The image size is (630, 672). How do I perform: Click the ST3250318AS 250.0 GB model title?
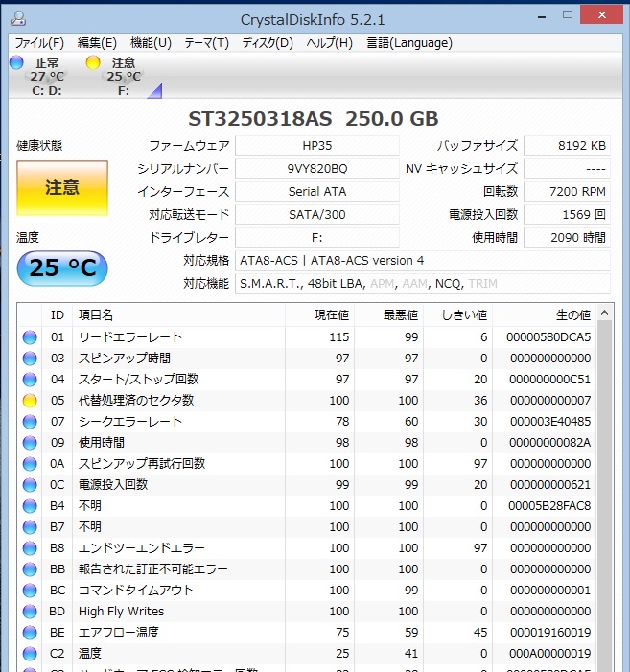tap(314, 119)
